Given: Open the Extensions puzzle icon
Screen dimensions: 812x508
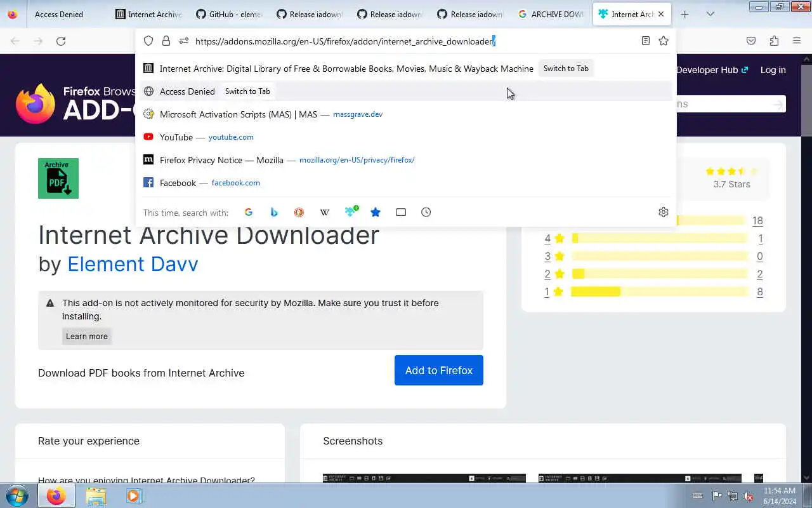Looking at the screenshot, I should click(774, 41).
